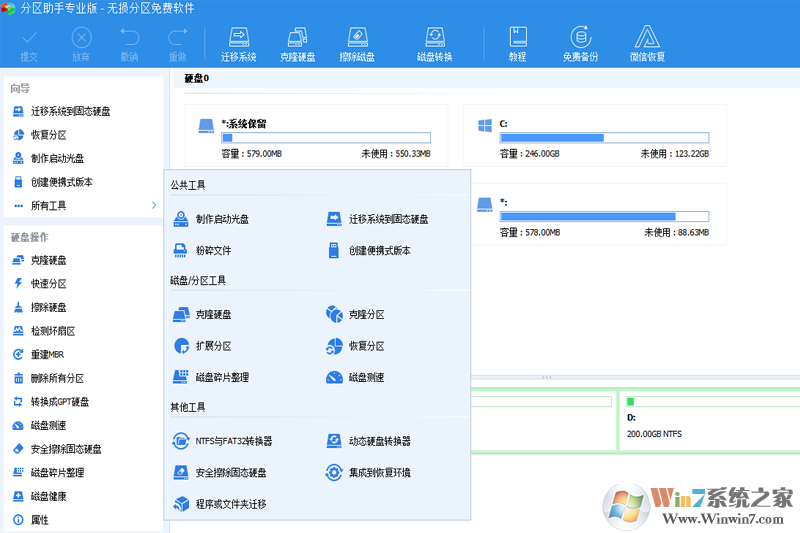Click the 免费备份 toolbar icon

(580, 45)
